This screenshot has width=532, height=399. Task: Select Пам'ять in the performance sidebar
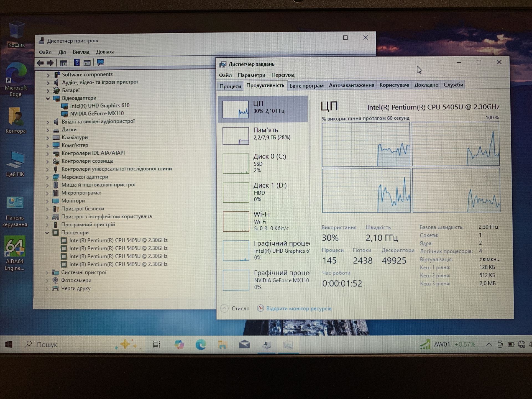tap(263, 136)
